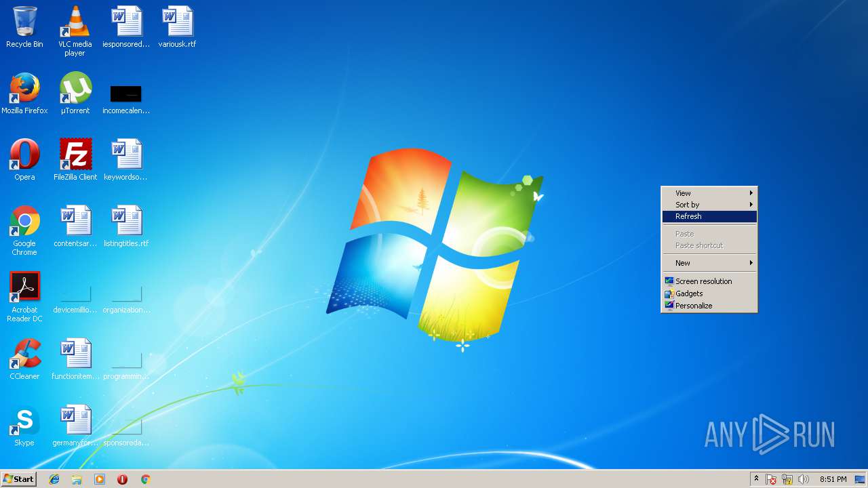Open Windows Explorer from taskbar

77,479
